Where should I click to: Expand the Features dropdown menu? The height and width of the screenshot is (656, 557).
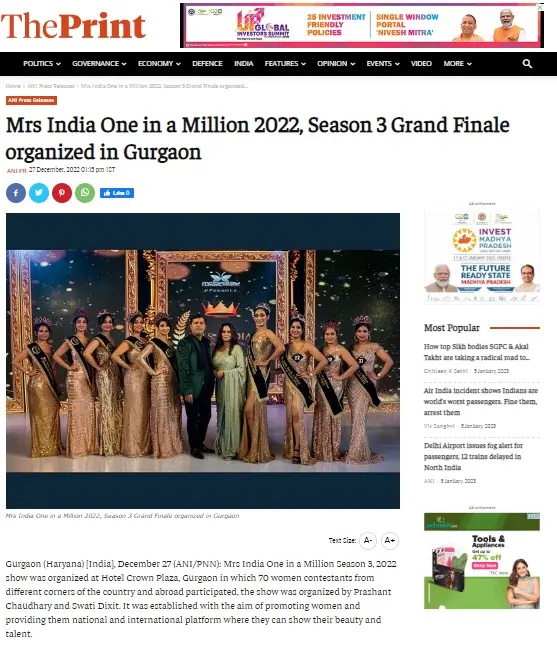coord(285,64)
